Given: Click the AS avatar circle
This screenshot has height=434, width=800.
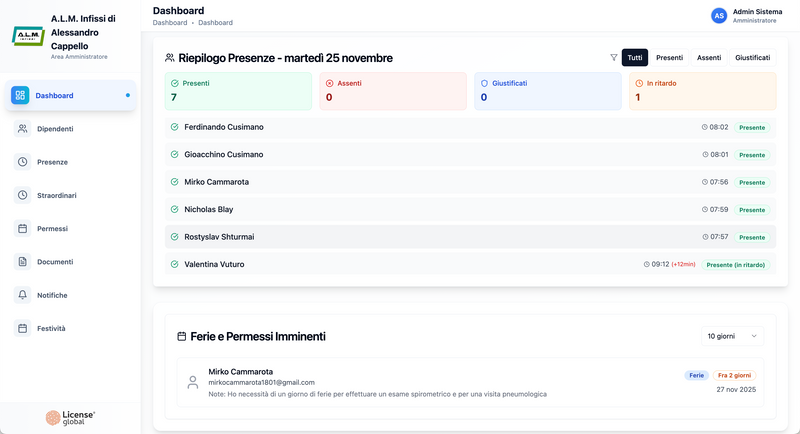Looking at the screenshot, I should coord(718,15).
